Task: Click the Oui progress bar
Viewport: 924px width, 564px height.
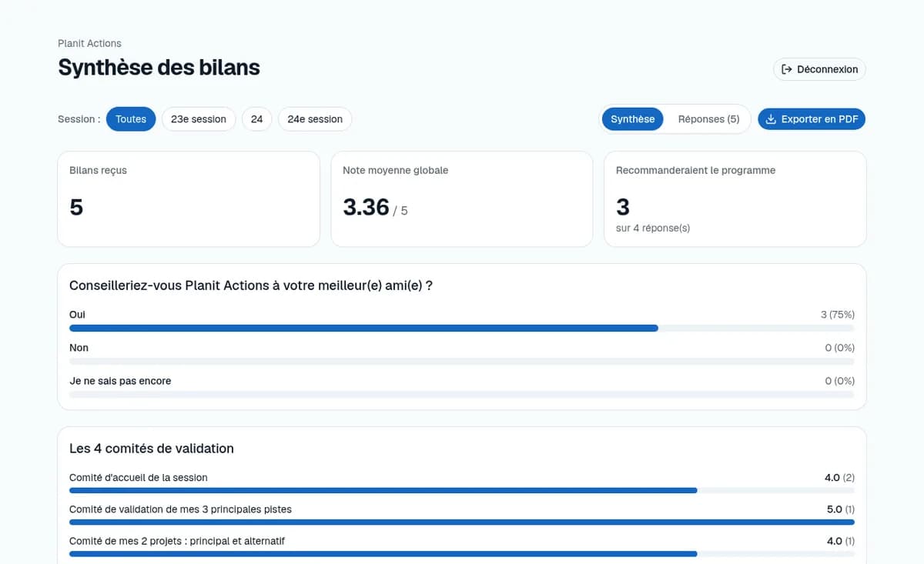Action: pos(462,329)
